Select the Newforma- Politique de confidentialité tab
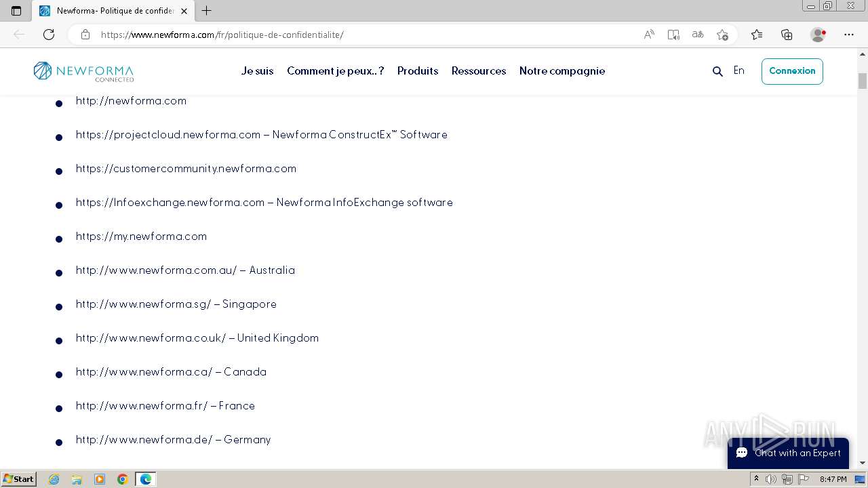868x488 pixels. [112, 11]
